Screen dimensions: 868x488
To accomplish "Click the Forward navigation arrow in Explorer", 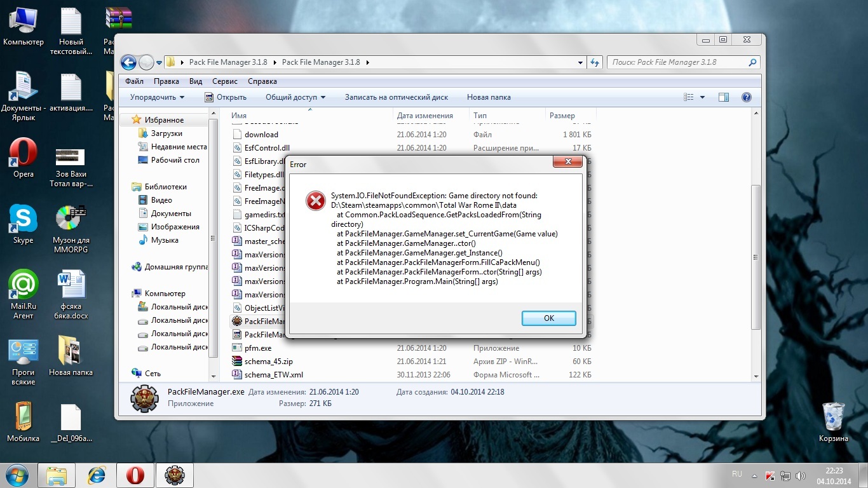I will (x=146, y=62).
